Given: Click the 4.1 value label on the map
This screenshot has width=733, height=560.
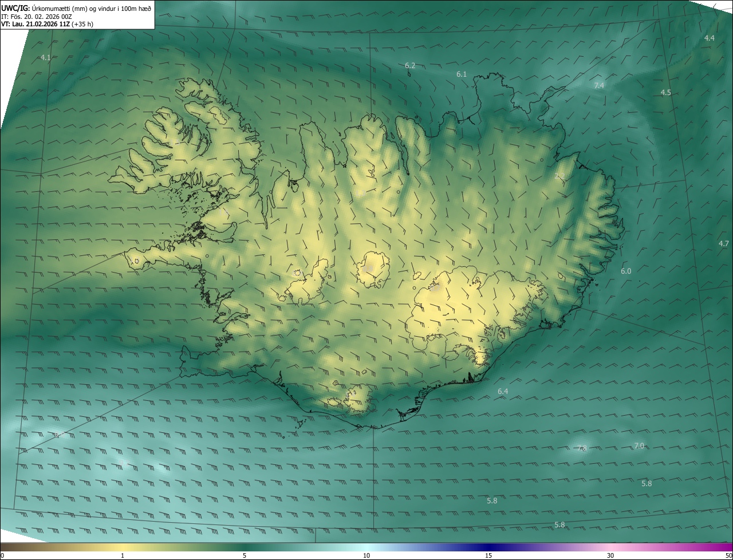Looking at the screenshot, I should tap(46, 58).
